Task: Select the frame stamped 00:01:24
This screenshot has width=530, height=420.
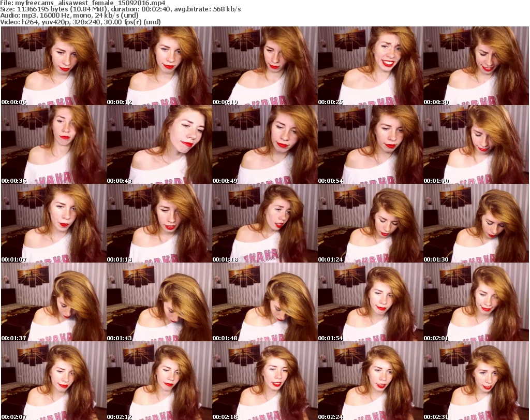Action: 370,223
